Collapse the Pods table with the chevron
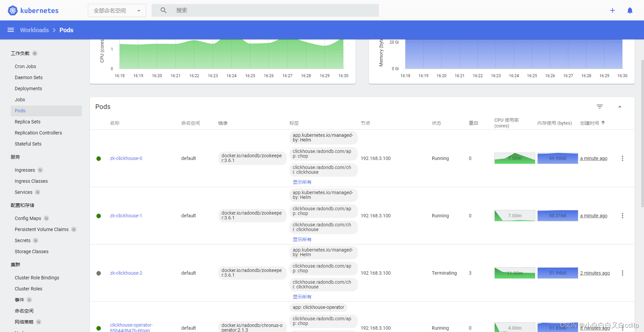Viewport: 644px width, 332px height. (x=620, y=106)
